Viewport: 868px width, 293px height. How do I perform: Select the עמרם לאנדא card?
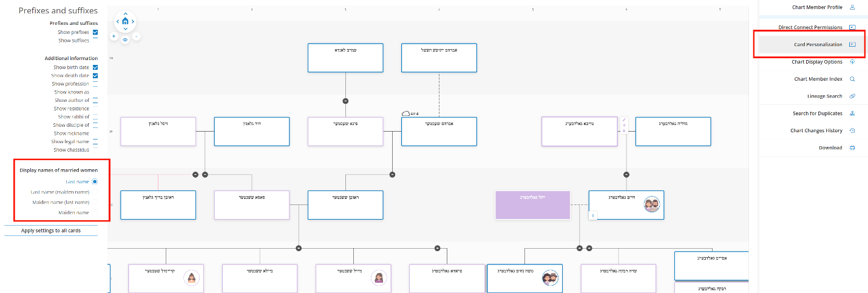point(345,58)
